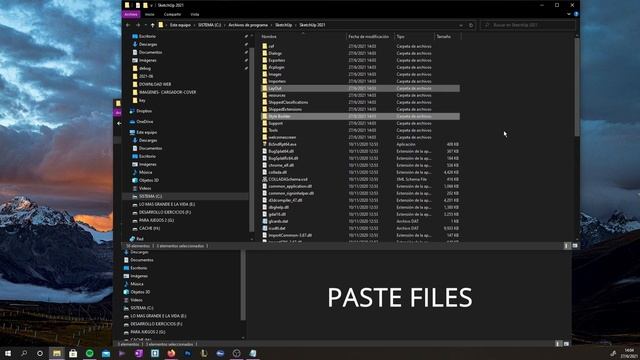
Task: Select the Importers folder icon
Action: [264, 81]
